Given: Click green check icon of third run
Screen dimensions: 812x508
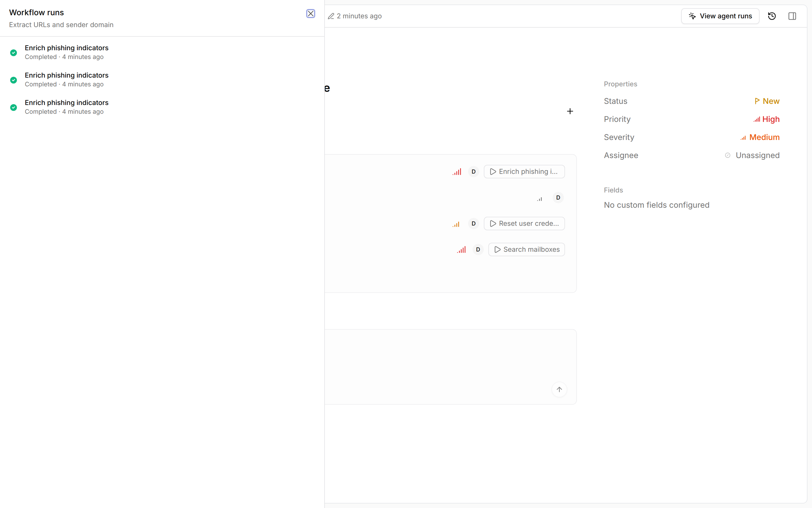Looking at the screenshot, I should click(14, 108).
